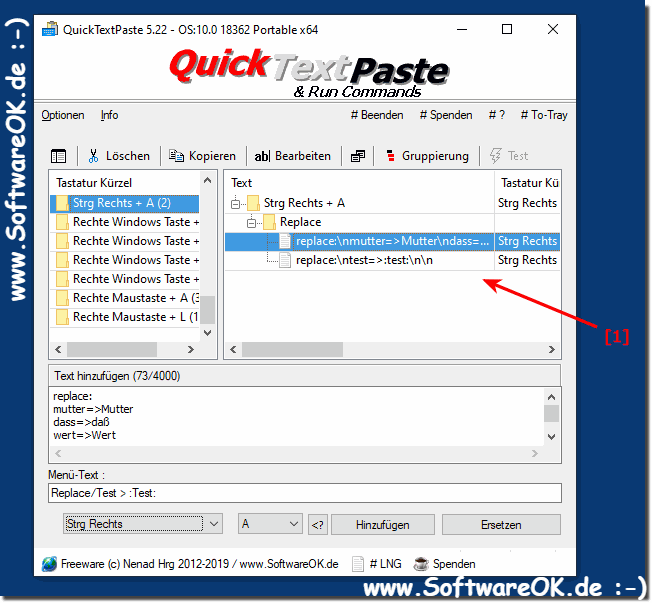Click left list horizontal scroll left arrow
This screenshot has width=652, height=603.
pos(59,349)
